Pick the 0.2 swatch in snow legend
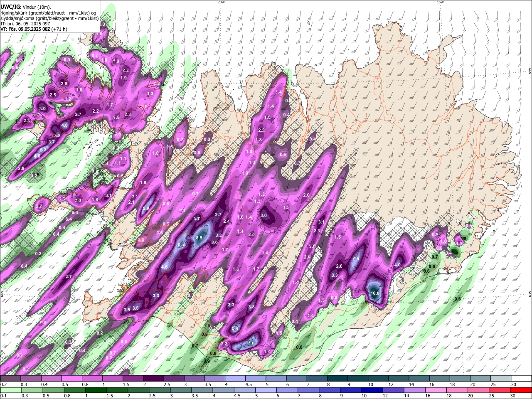 [10, 379]
